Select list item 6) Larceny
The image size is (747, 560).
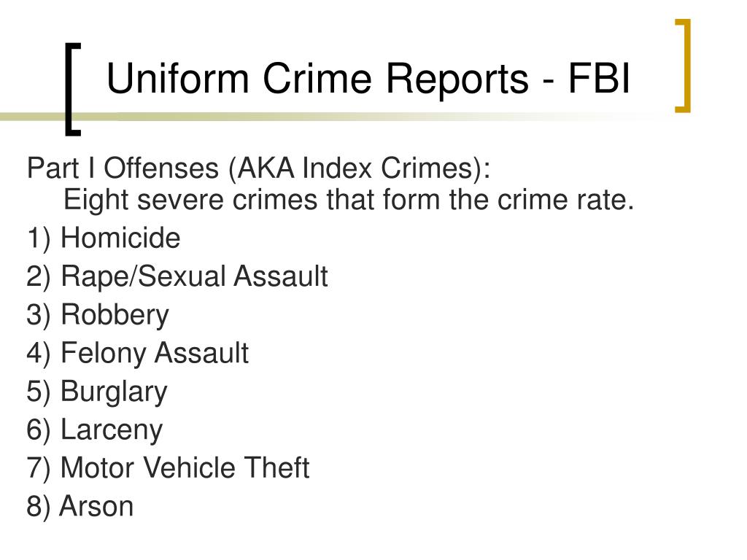coord(94,430)
